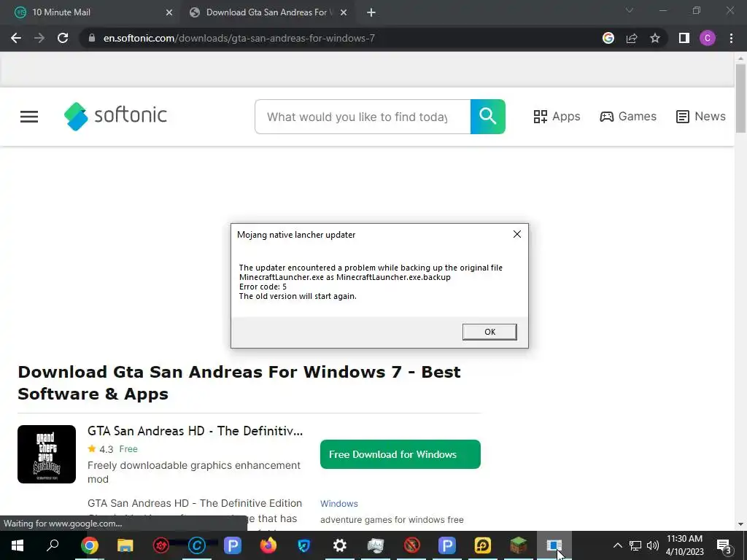Share this page icon
This screenshot has height=560, width=747.
tap(632, 38)
